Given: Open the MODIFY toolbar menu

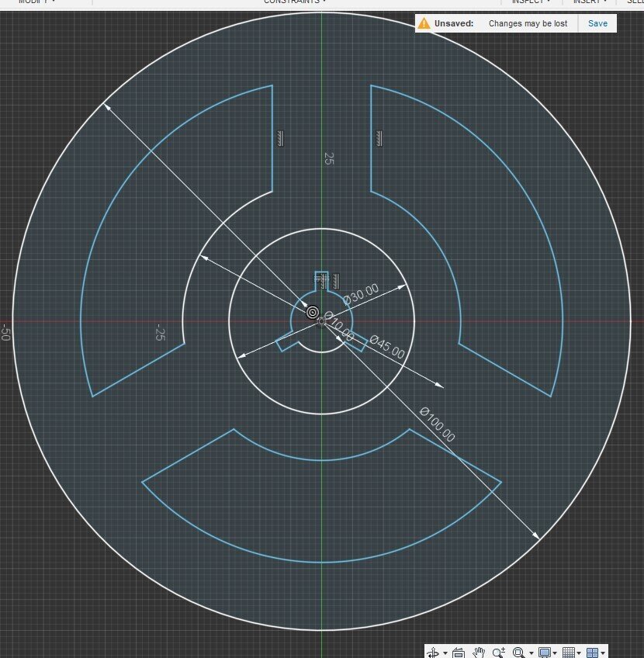Looking at the screenshot, I should [36, 2].
